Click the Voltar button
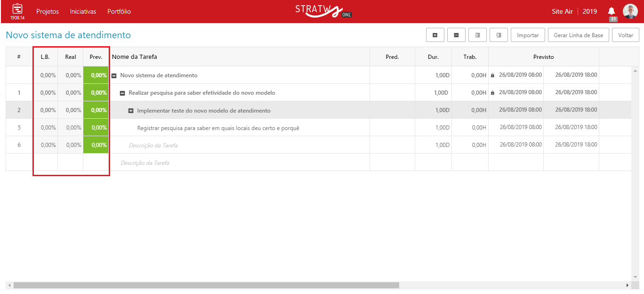 click(626, 35)
